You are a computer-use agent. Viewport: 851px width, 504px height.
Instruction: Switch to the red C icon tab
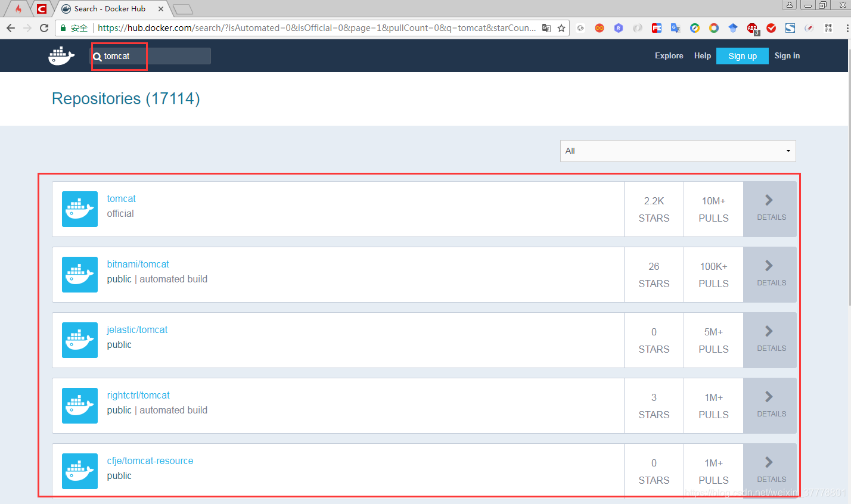[41, 9]
